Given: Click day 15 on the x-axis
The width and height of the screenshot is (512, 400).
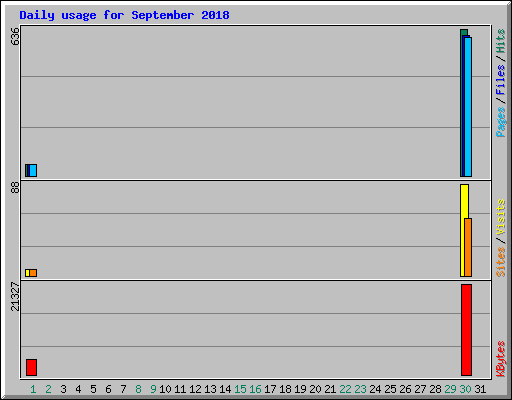Looking at the screenshot, I should 240,389.
